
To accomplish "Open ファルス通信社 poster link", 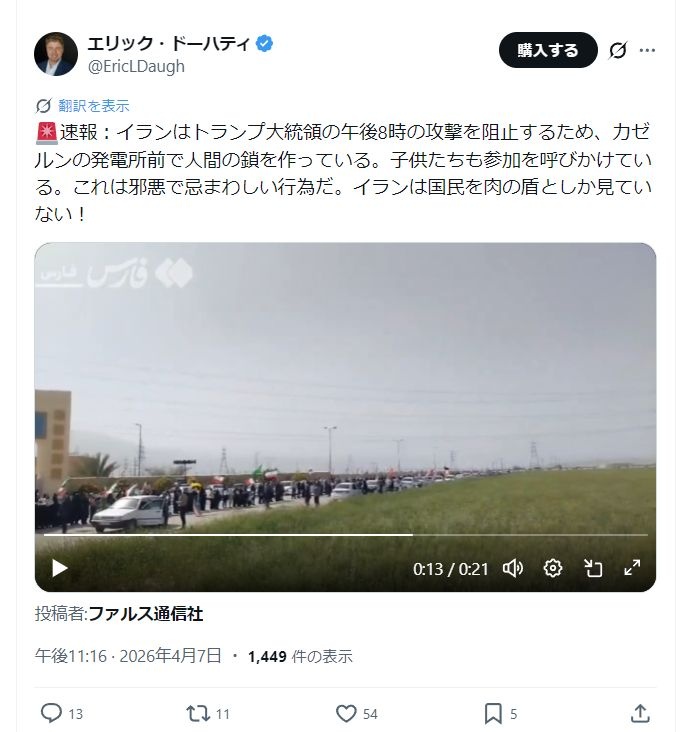I will click(x=146, y=613).
